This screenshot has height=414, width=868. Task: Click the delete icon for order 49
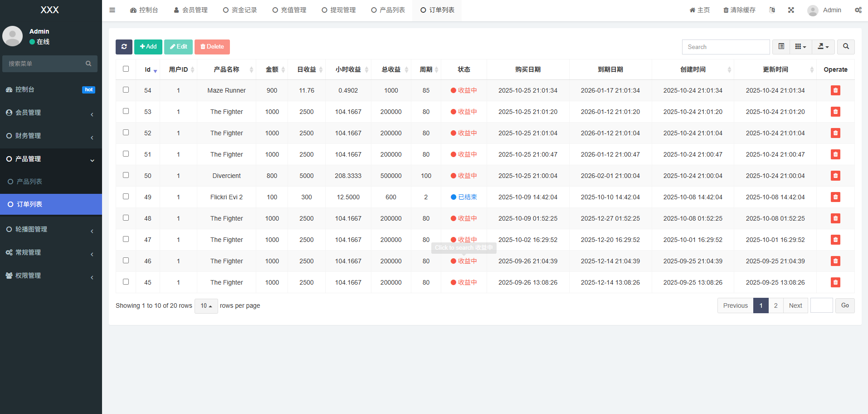pos(835,197)
